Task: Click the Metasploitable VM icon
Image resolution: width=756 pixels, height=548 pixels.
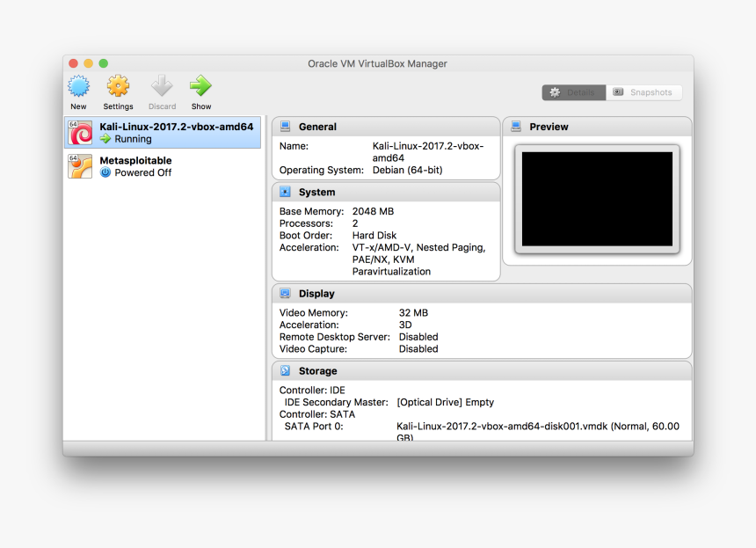Action: 80,166
